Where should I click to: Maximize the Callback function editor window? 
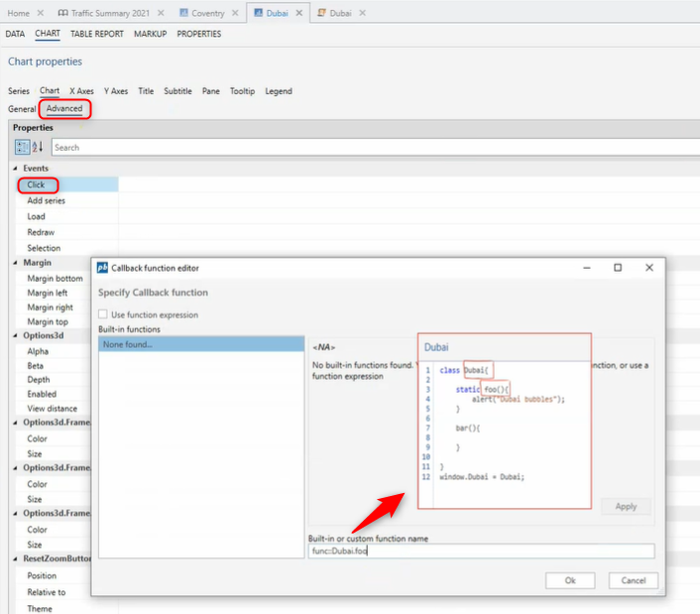pyautogui.click(x=618, y=268)
